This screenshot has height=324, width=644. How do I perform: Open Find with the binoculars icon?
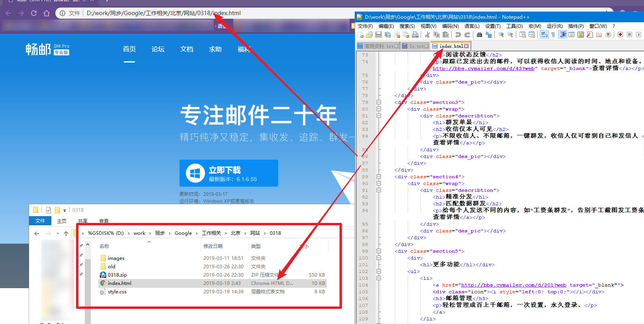[x=480, y=35]
